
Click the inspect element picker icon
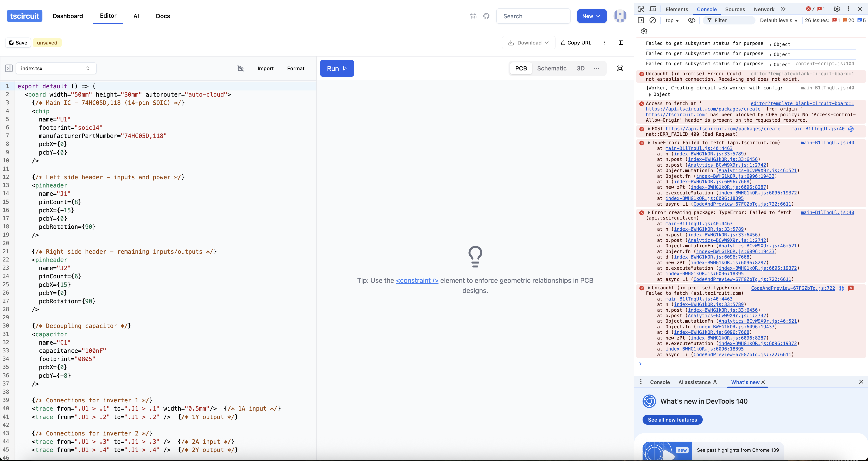[641, 9]
